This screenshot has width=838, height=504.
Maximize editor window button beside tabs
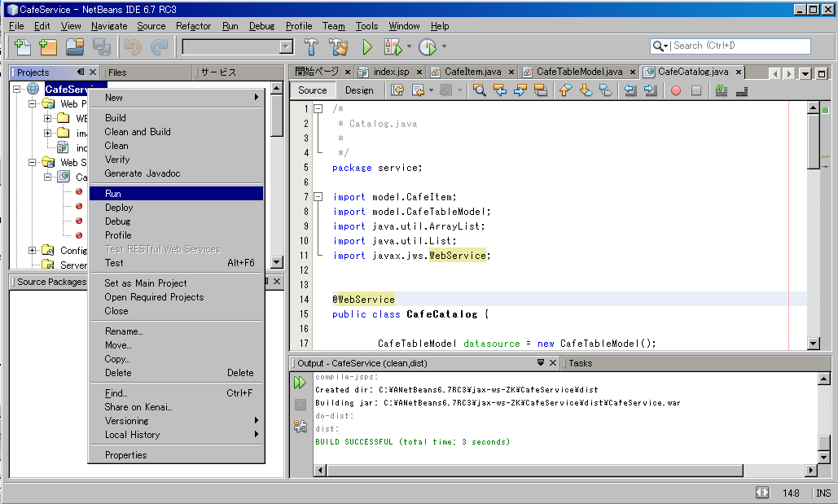822,73
